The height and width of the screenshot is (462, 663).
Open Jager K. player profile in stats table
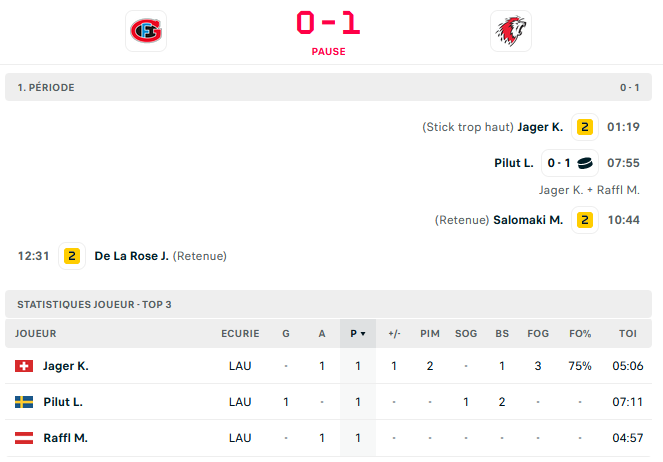[66, 366]
